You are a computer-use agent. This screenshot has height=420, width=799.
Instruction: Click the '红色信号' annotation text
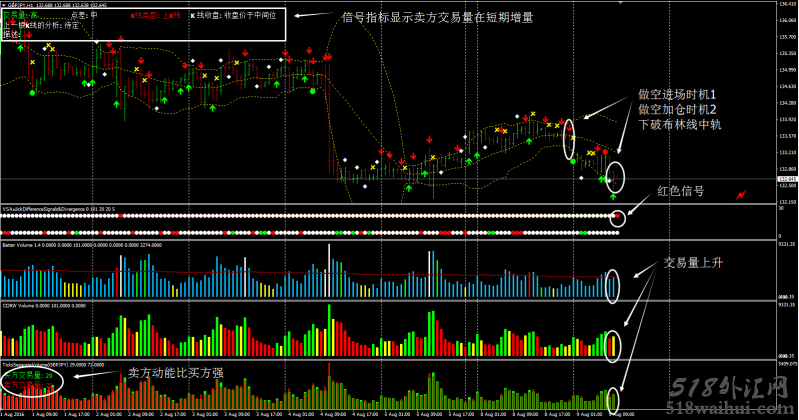(680, 190)
